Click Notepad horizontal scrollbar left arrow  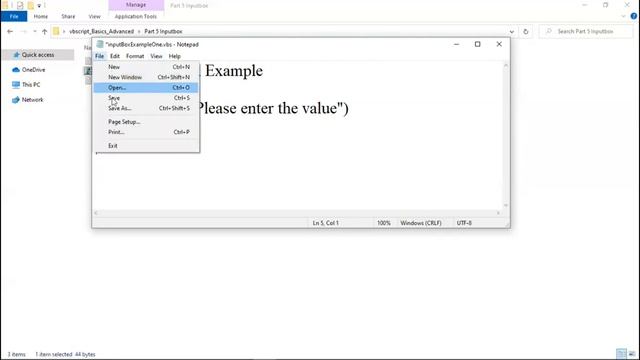[96, 213]
